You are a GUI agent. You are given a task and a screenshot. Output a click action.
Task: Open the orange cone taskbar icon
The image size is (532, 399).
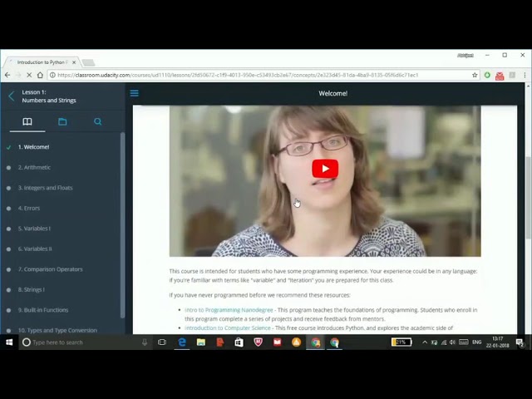click(296, 342)
